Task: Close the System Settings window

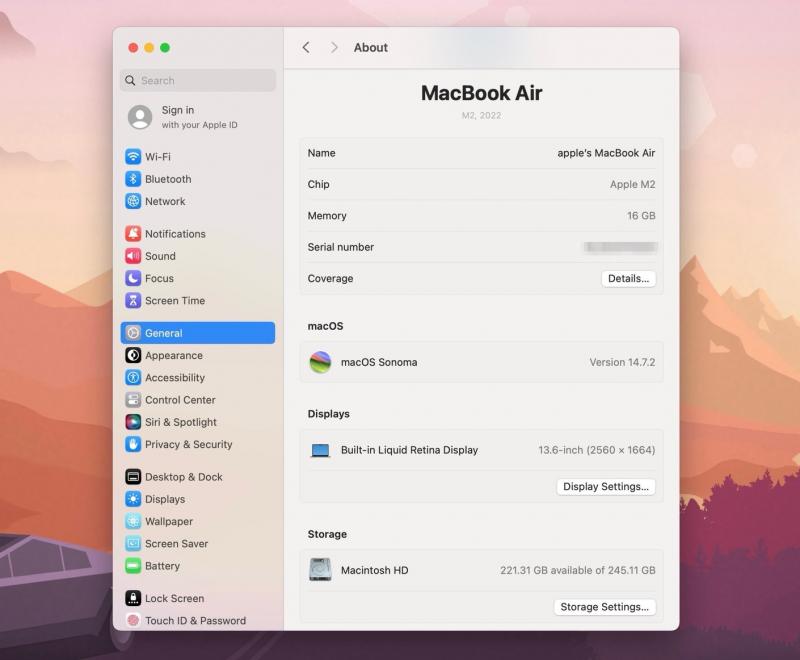Action: pos(133,47)
